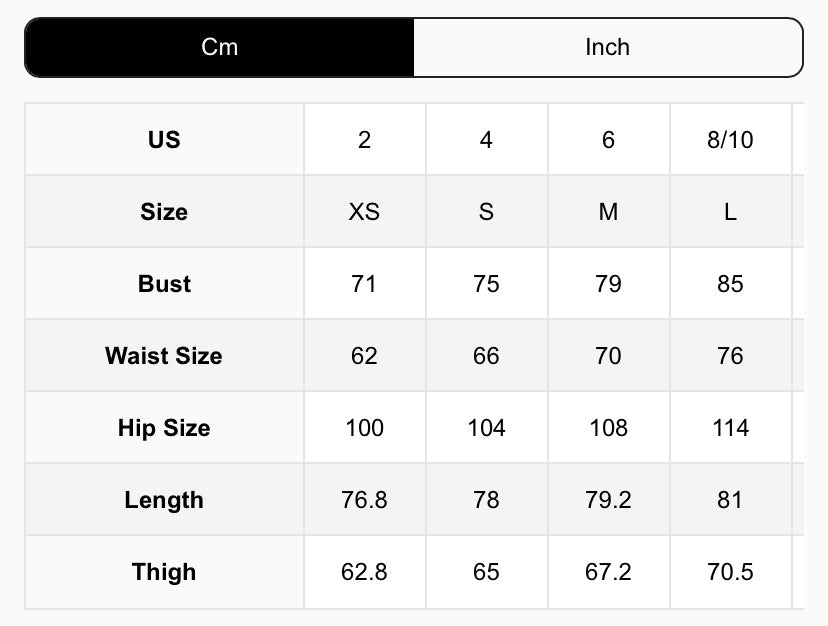Select the S size cell
The width and height of the screenshot is (828, 626).
[486, 212]
